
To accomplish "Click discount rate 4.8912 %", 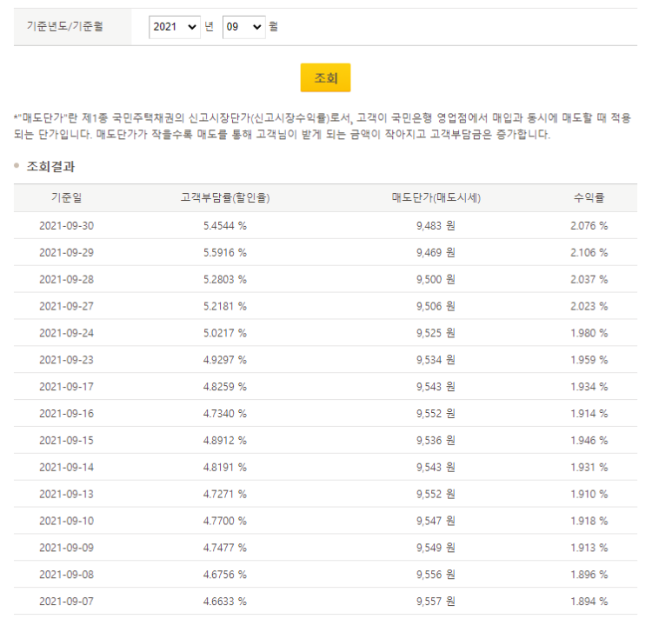I will click(225, 441).
